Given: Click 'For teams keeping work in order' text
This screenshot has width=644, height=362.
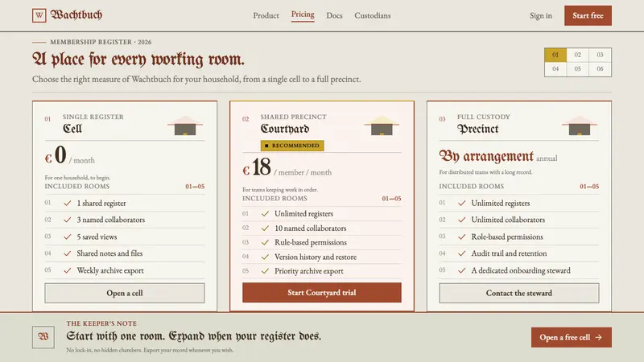Looking at the screenshot, I should (x=279, y=190).
